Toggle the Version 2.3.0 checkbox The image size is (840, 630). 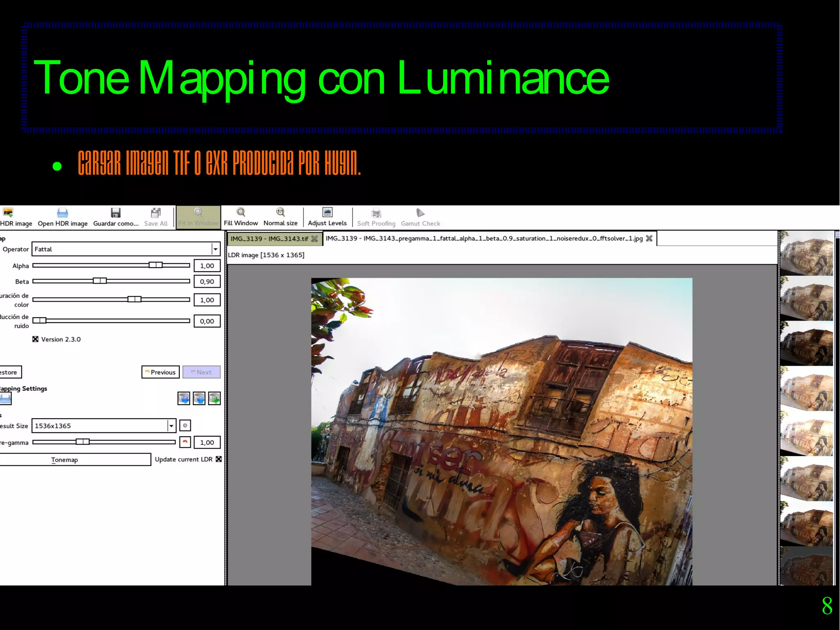(x=36, y=339)
